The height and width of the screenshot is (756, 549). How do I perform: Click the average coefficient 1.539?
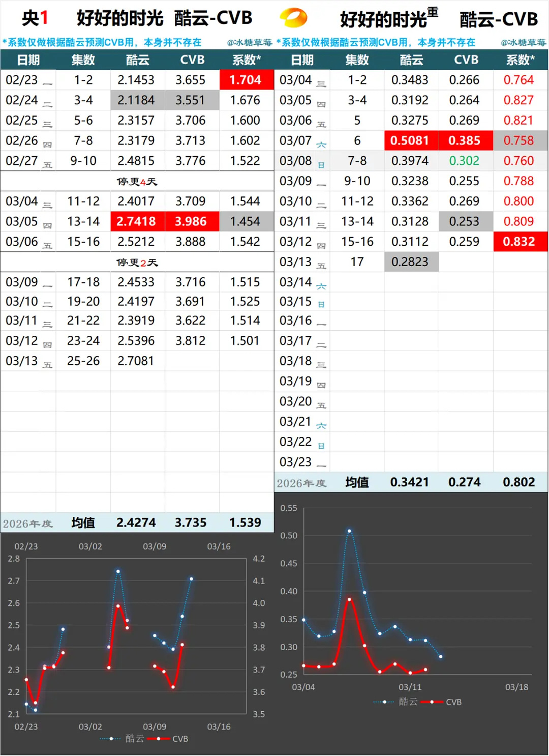click(x=245, y=522)
